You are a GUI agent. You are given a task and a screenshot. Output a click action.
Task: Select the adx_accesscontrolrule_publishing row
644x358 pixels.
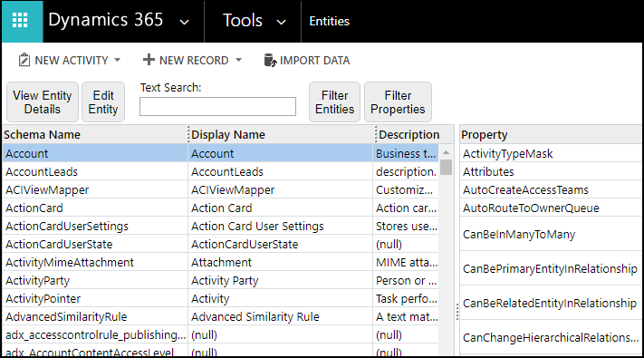tap(95, 334)
